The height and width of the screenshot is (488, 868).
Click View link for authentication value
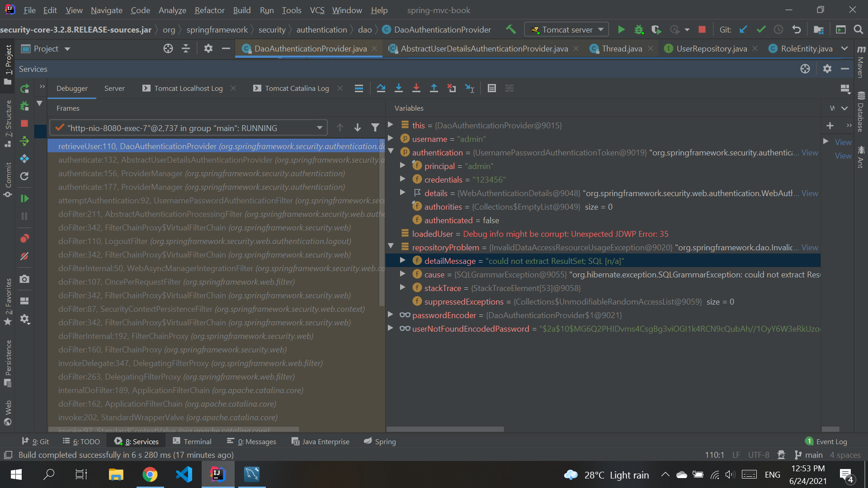[x=810, y=153]
